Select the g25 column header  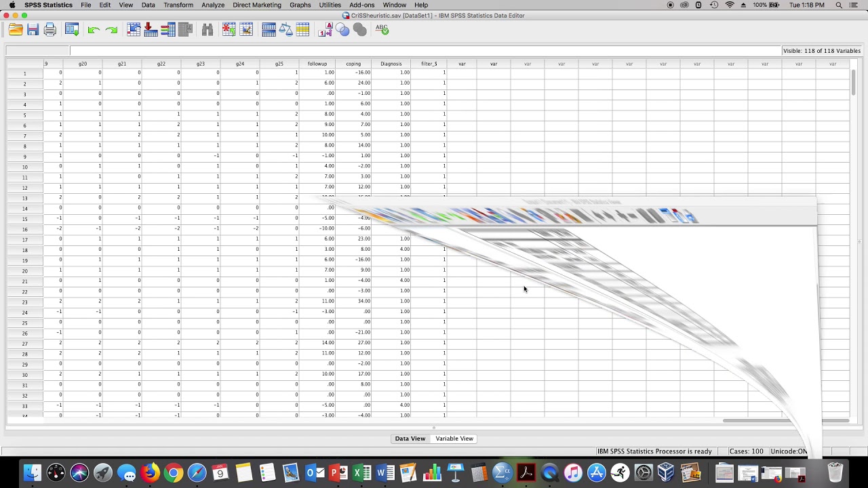click(279, 64)
